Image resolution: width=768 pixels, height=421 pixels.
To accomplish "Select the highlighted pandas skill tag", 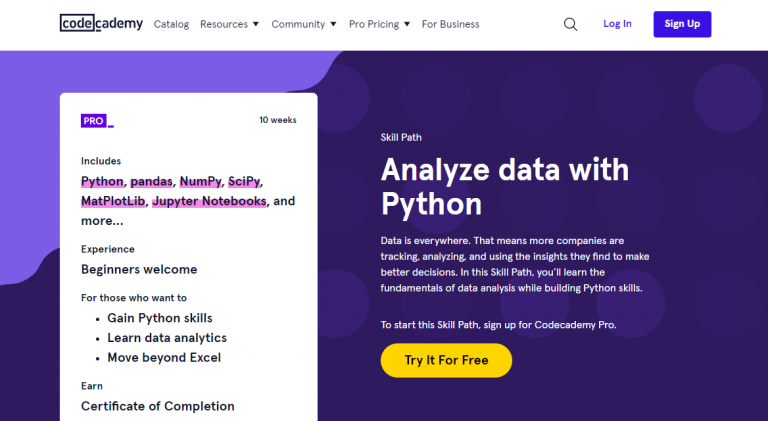I will point(151,181).
